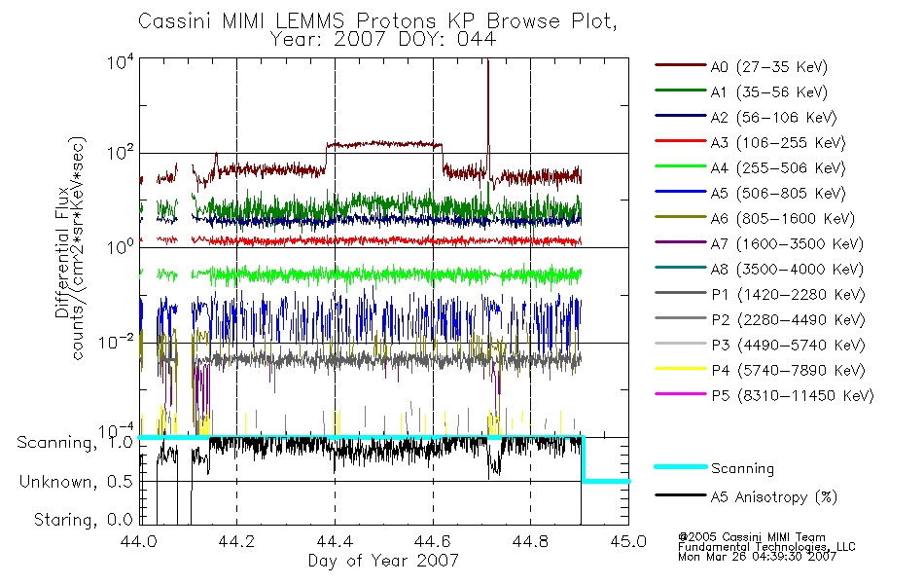Click the tall A0 spike near day 44.7
The image size is (924, 584).
coord(488,112)
